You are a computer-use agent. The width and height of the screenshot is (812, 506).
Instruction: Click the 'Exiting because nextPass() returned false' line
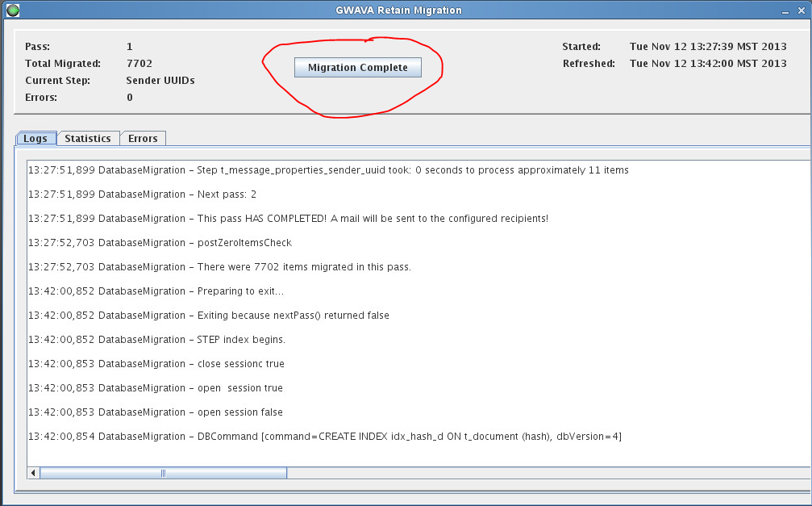209,316
